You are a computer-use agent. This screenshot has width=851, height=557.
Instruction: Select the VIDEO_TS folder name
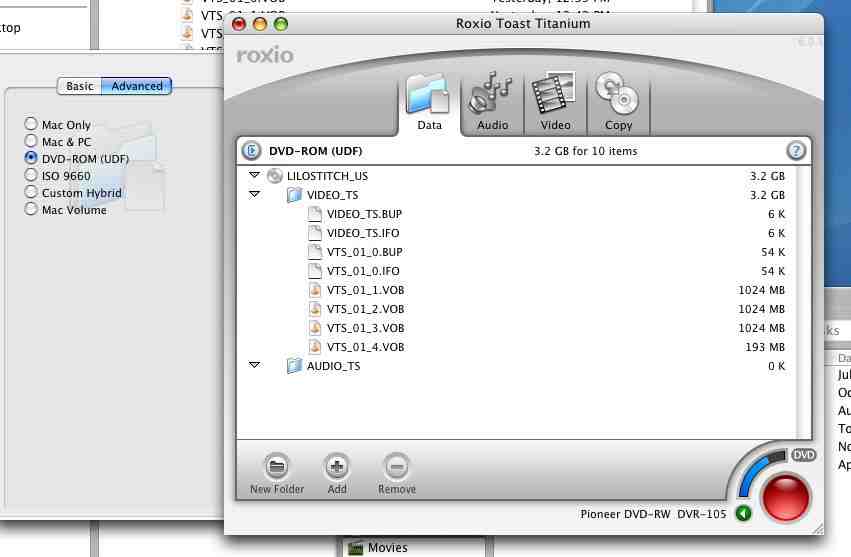coord(332,195)
